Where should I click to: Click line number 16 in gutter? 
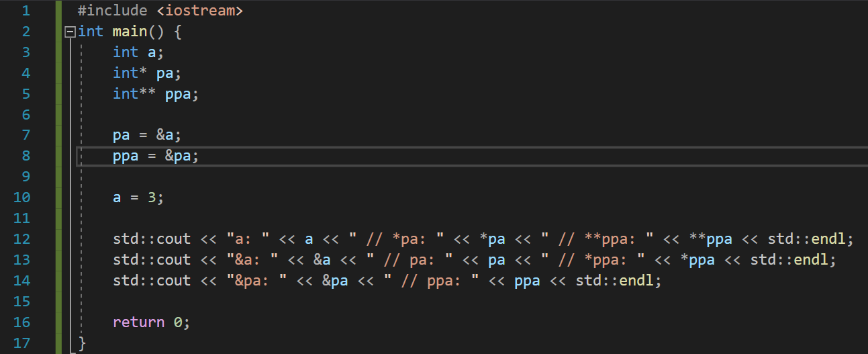point(21,322)
